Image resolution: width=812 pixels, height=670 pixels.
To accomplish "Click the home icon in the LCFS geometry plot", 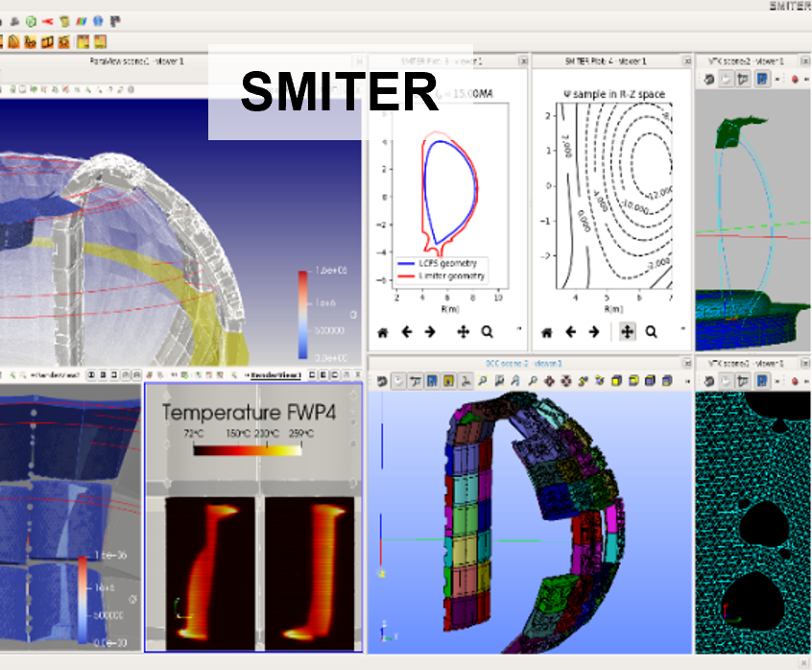I will (x=382, y=332).
